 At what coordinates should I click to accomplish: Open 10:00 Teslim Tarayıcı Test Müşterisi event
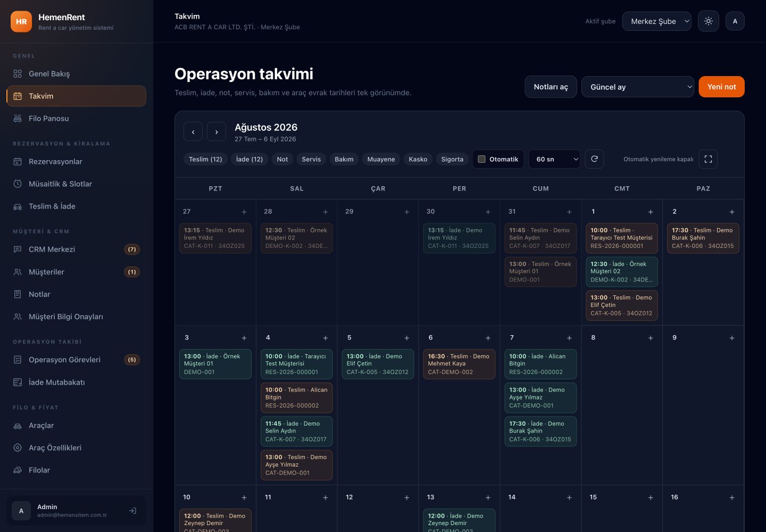coord(622,238)
